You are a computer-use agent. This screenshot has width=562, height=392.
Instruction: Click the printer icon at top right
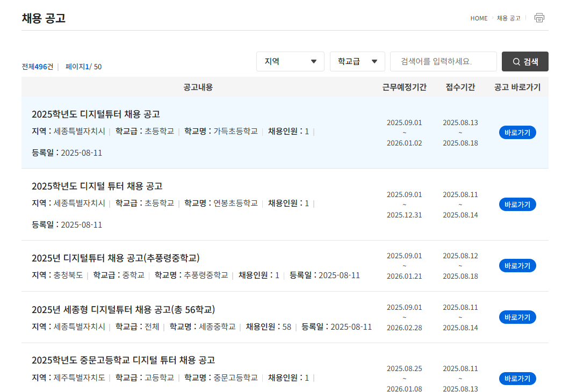click(539, 18)
